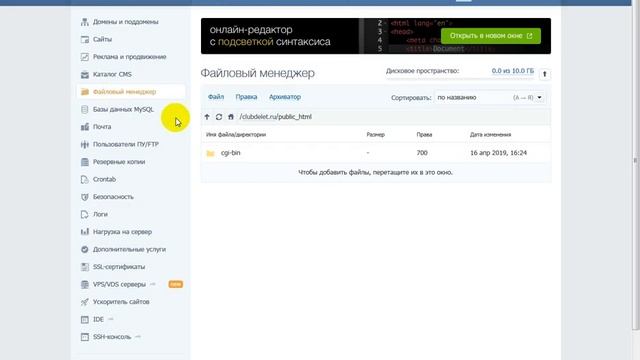640x360 pixels.
Task: Click the Размер column header
Action: click(376, 135)
